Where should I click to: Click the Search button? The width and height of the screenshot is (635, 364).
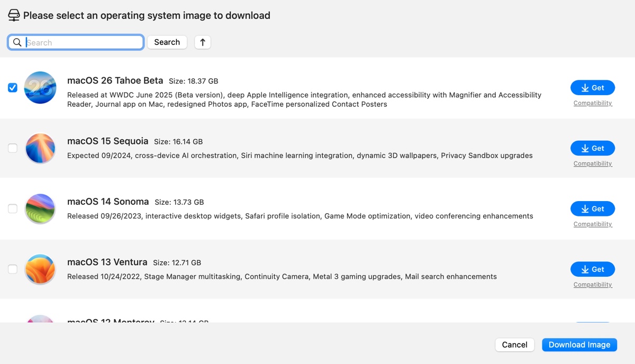coord(167,42)
